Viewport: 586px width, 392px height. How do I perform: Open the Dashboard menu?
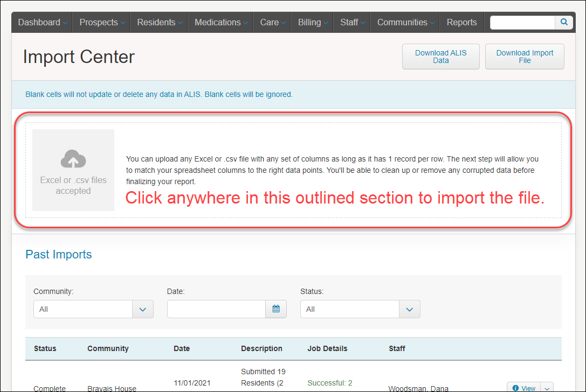42,23
